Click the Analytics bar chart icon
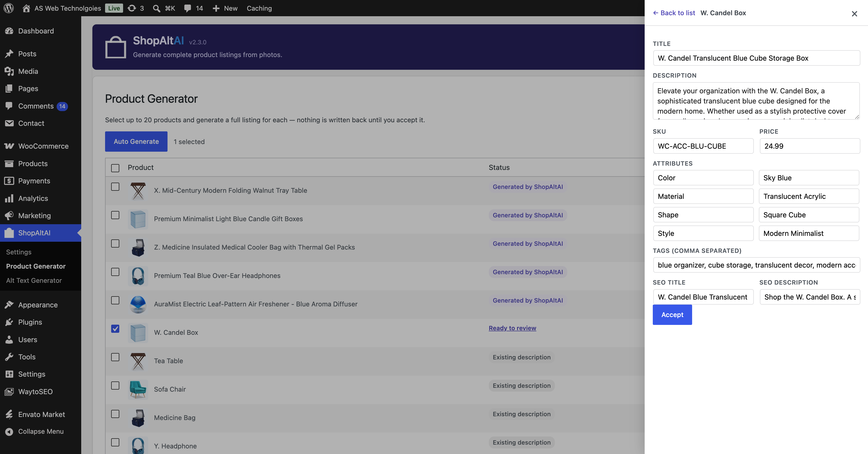This screenshot has height=454, width=868. 9,198
